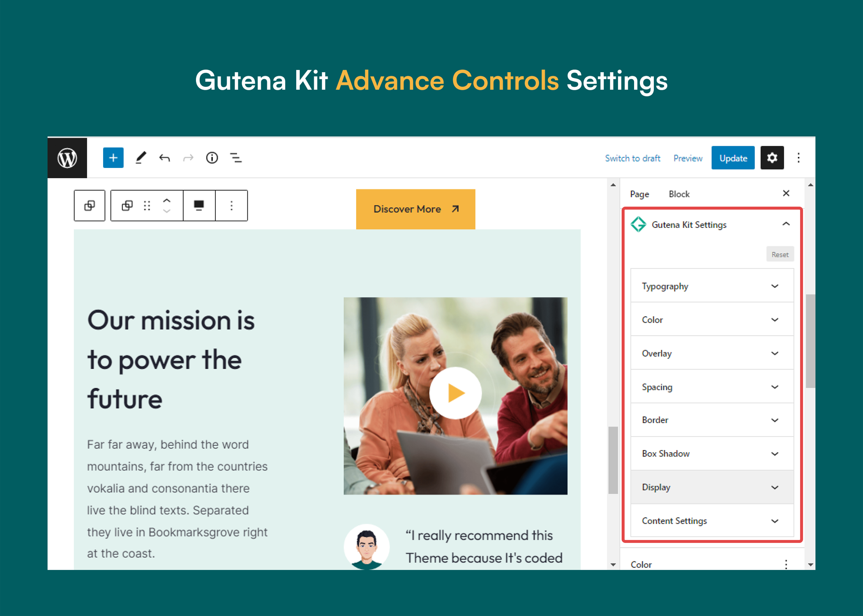Open block toolbar more options
Viewport: 863px width, 616px height.
click(x=231, y=205)
